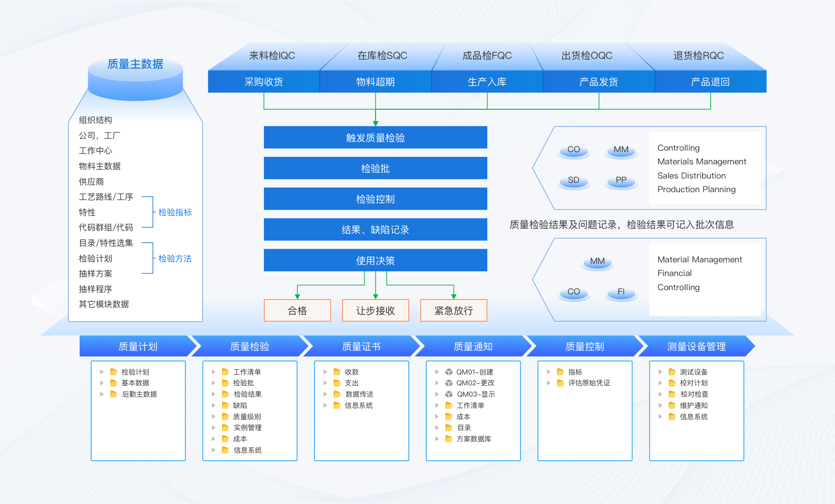Select the 来料检IQC header tab
This screenshot has height=504, width=835.
(272, 56)
